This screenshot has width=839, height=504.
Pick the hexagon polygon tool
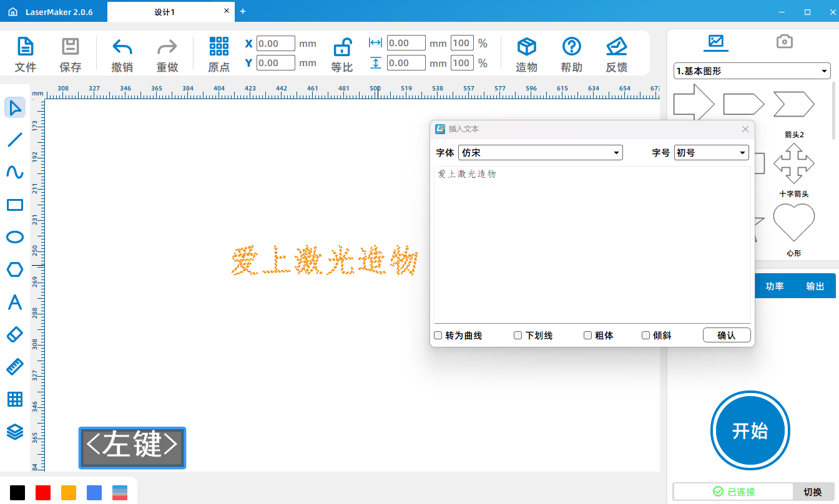click(x=15, y=269)
